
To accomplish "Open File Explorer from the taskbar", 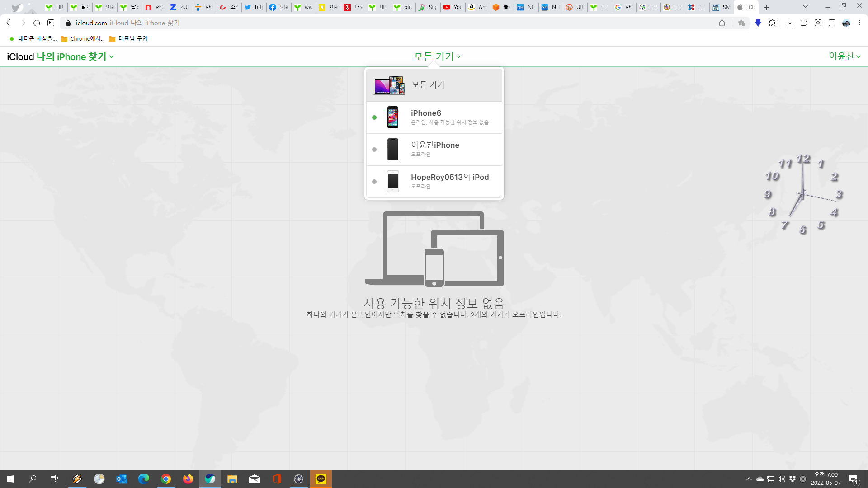I will tap(232, 479).
